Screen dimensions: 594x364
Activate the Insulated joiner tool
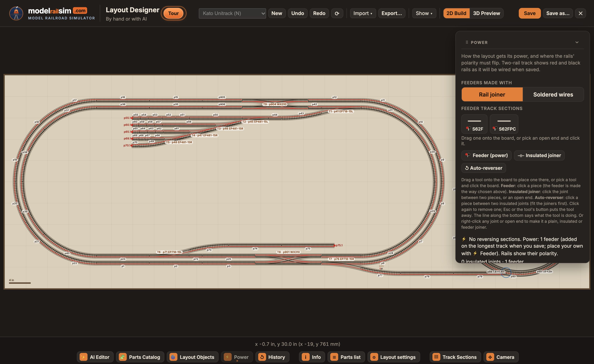click(x=539, y=155)
